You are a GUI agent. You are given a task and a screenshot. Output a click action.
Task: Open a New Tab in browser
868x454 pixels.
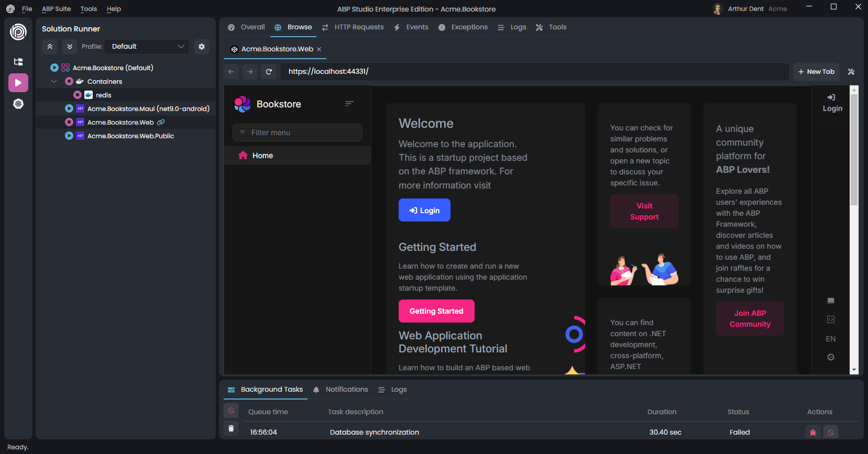click(816, 72)
